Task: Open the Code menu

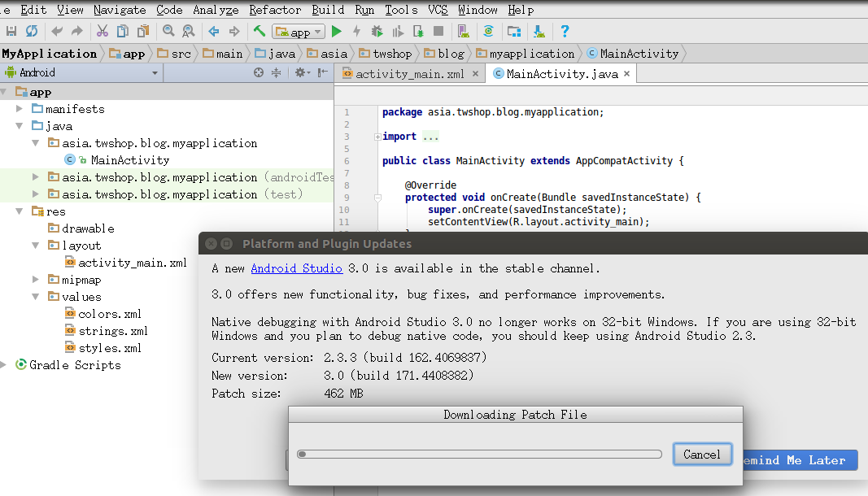Action: [x=169, y=10]
